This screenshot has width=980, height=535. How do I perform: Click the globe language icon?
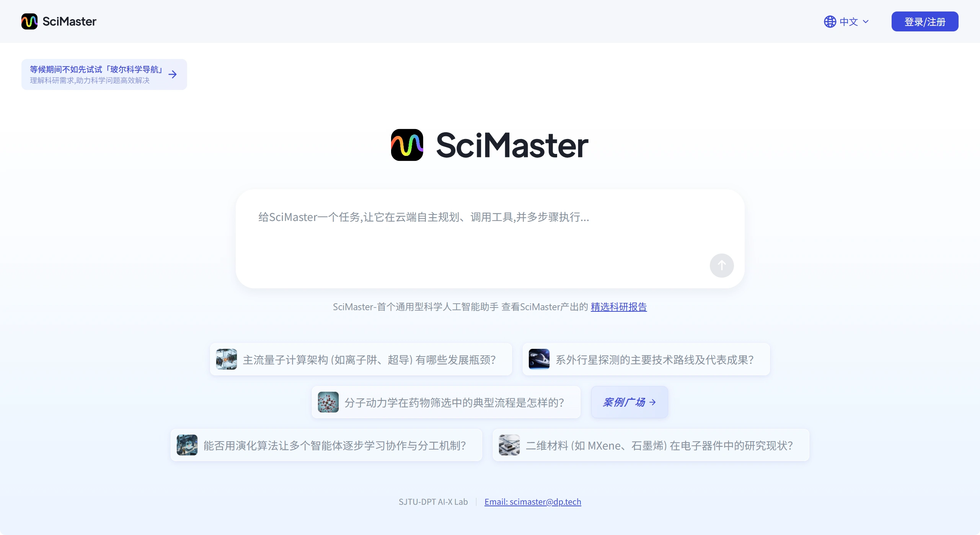pyautogui.click(x=830, y=22)
